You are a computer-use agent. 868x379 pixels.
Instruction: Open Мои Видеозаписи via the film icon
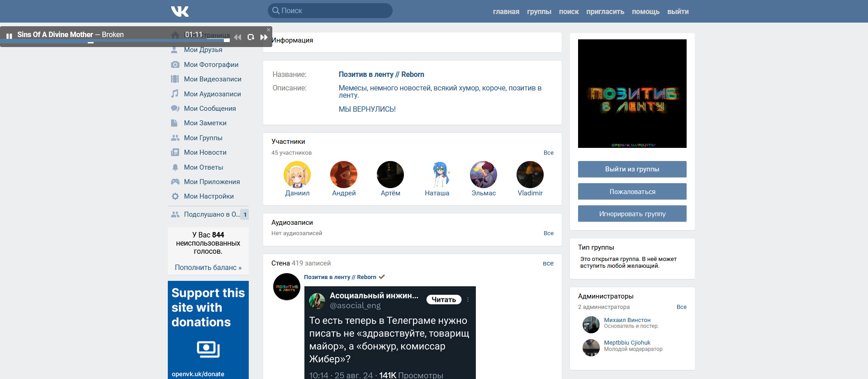pos(175,79)
